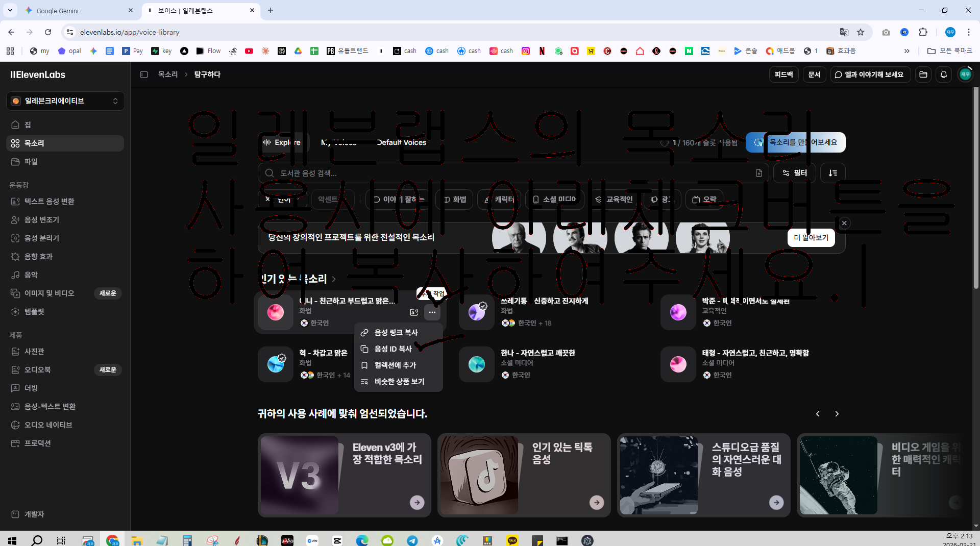Viewport: 980px width, 546px height.
Task: Switch to the Explore tab
Action: point(282,142)
